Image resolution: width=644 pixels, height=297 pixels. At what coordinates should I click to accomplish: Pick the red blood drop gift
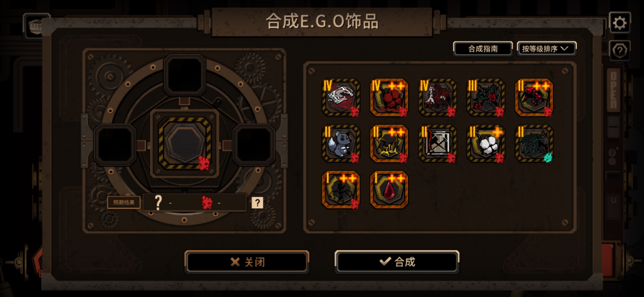(389, 190)
